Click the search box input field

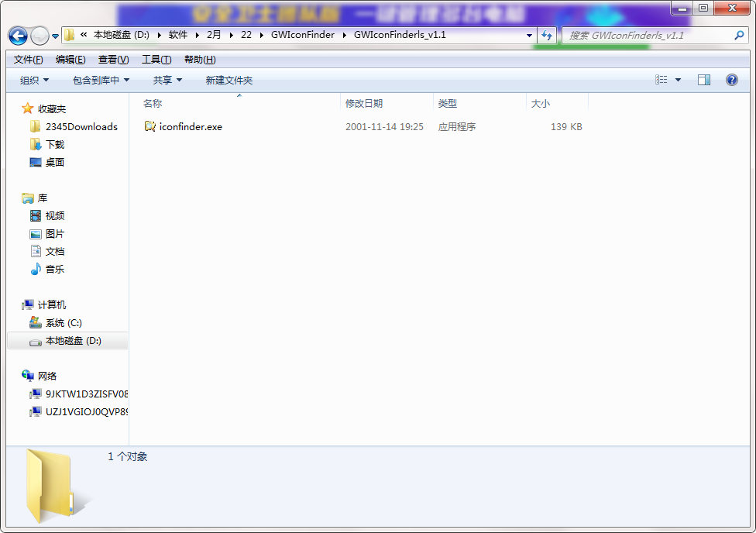(x=647, y=35)
